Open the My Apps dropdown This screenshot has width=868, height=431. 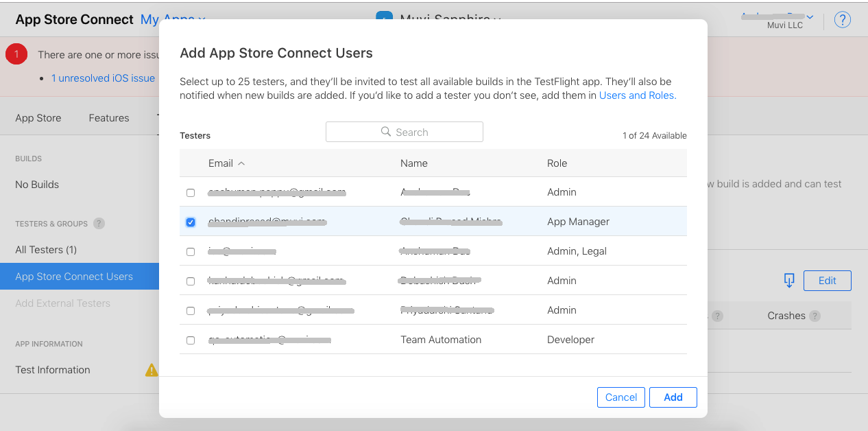click(173, 19)
